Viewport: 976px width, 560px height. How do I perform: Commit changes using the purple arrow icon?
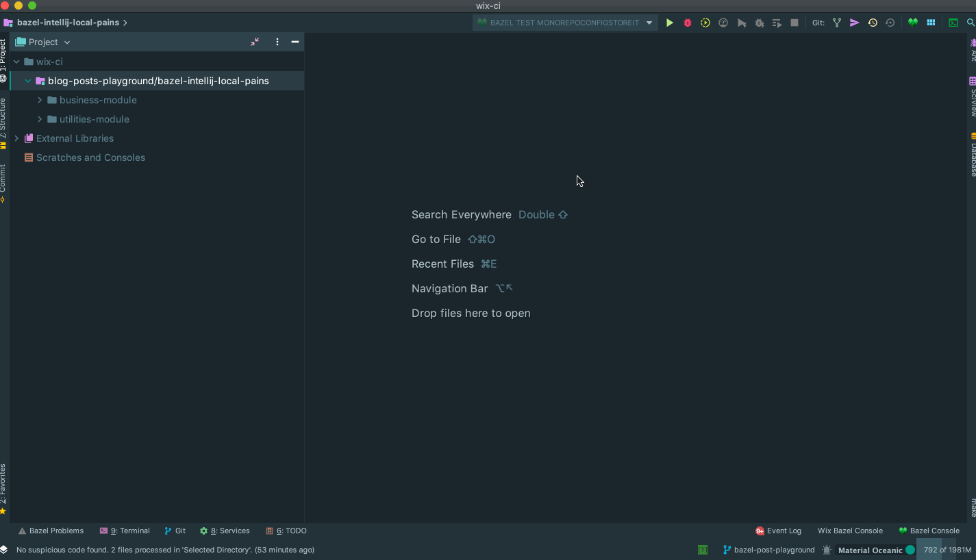click(855, 23)
